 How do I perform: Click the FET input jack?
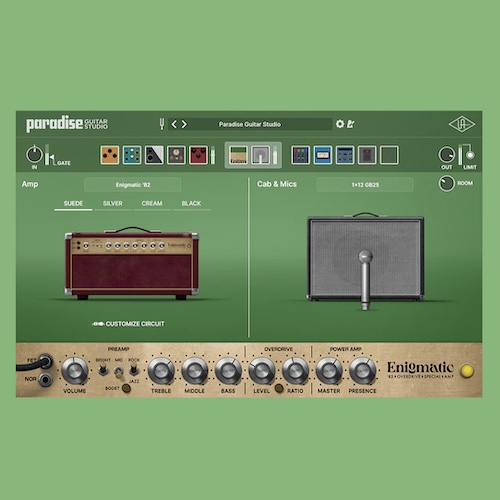[x=45, y=362]
